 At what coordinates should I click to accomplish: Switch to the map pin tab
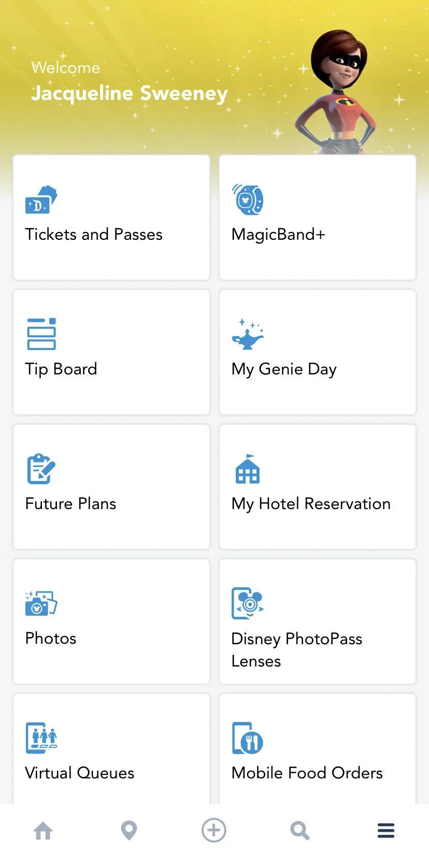[x=129, y=831]
